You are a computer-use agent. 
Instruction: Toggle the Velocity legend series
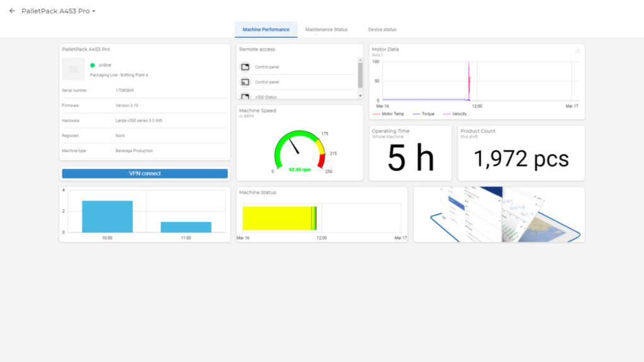click(455, 114)
